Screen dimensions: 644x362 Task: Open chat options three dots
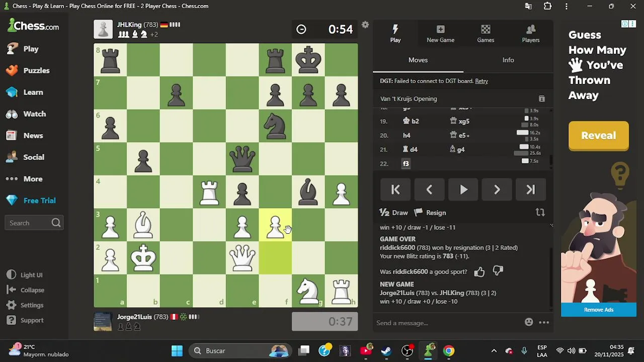coord(544,322)
